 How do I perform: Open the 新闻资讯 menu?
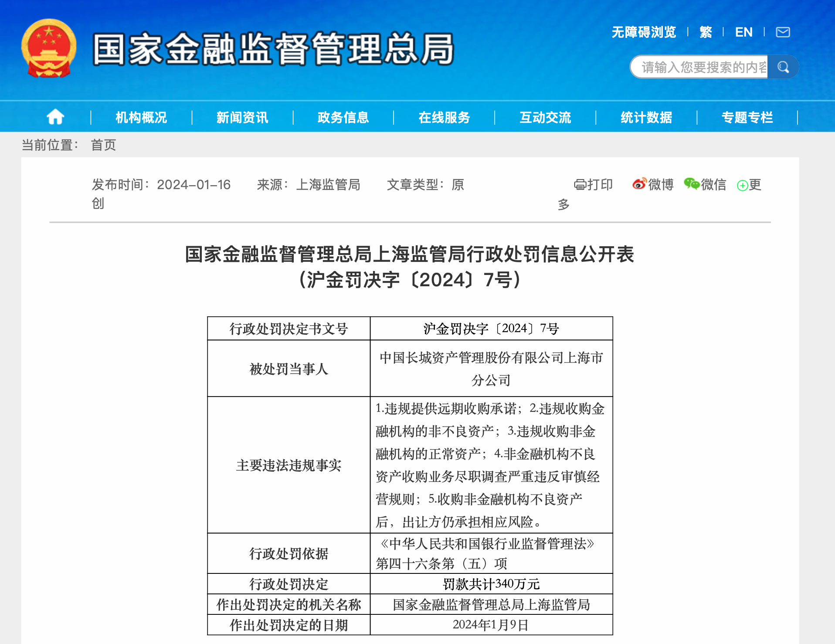[x=242, y=117]
